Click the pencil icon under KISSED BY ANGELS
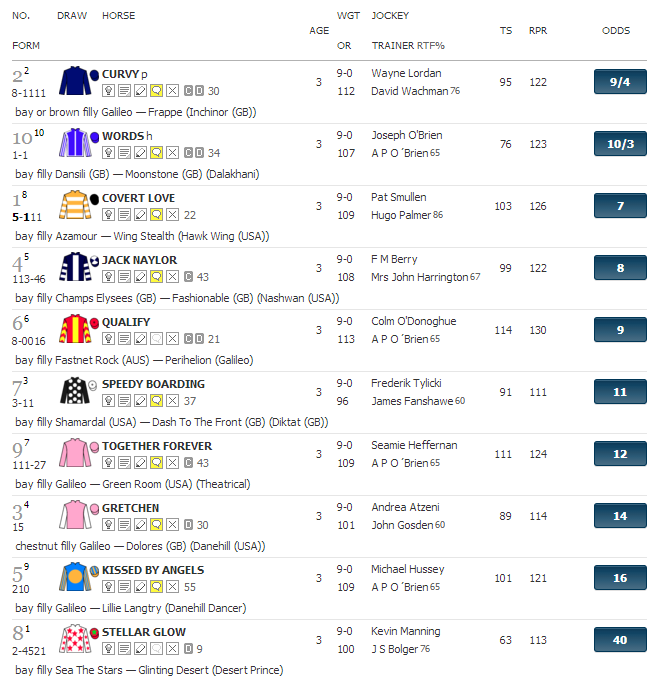 pyautogui.click(x=141, y=587)
